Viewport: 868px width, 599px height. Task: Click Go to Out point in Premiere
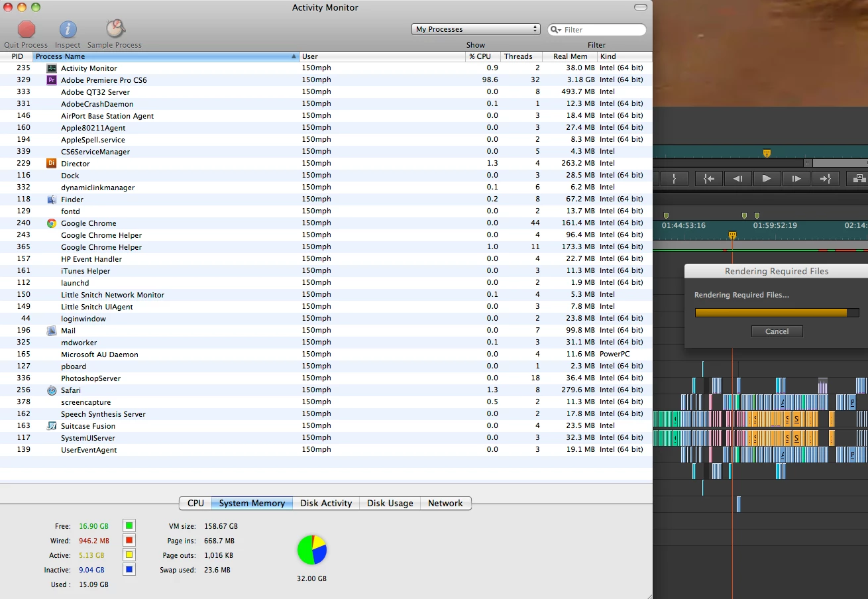point(826,178)
